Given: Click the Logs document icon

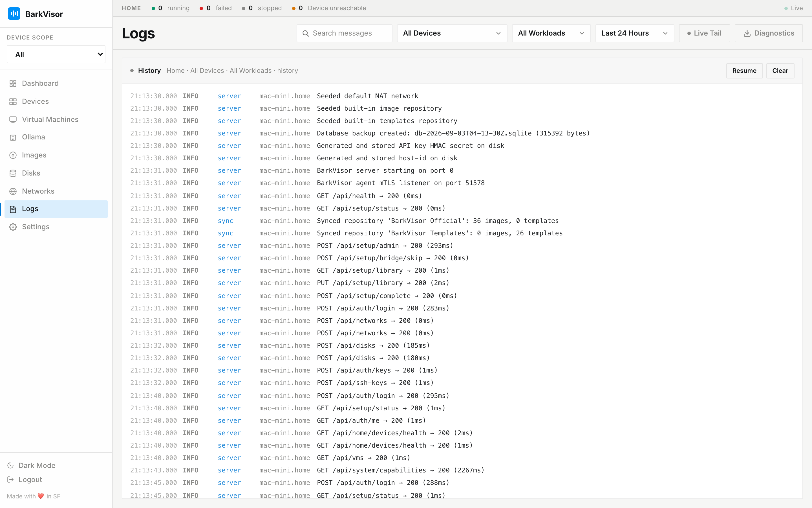Looking at the screenshot, I should (x=13, y=209).
